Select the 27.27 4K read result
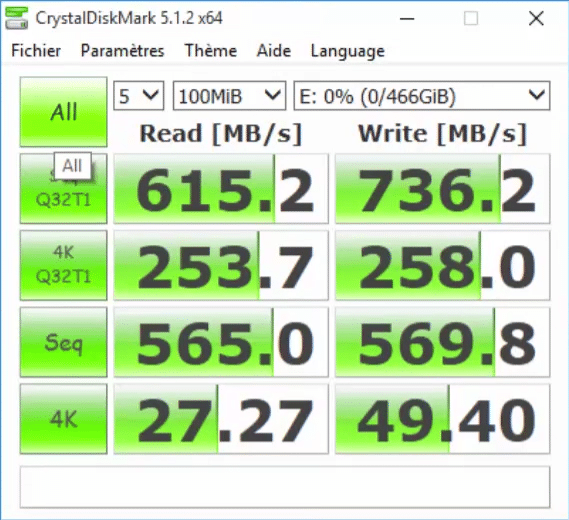This screenshot has width=569, height=520. [221, 419]
